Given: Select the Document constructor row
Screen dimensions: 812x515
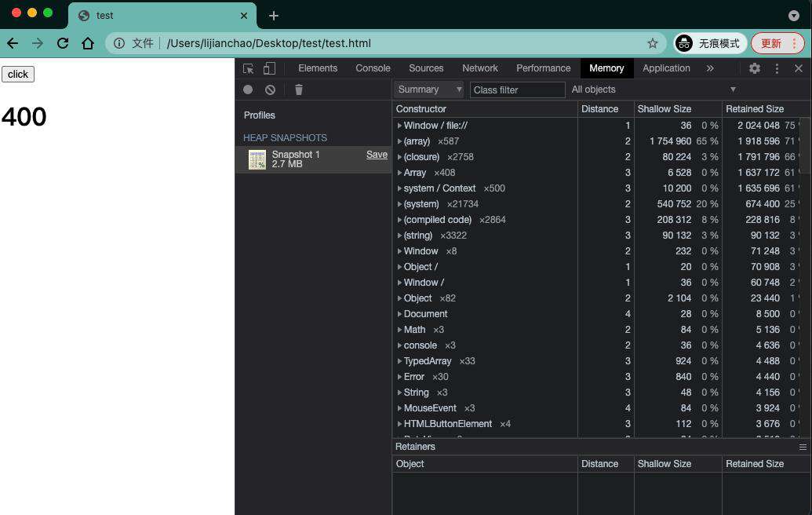Looking at the screenshot, I should [x=598, y=314].
